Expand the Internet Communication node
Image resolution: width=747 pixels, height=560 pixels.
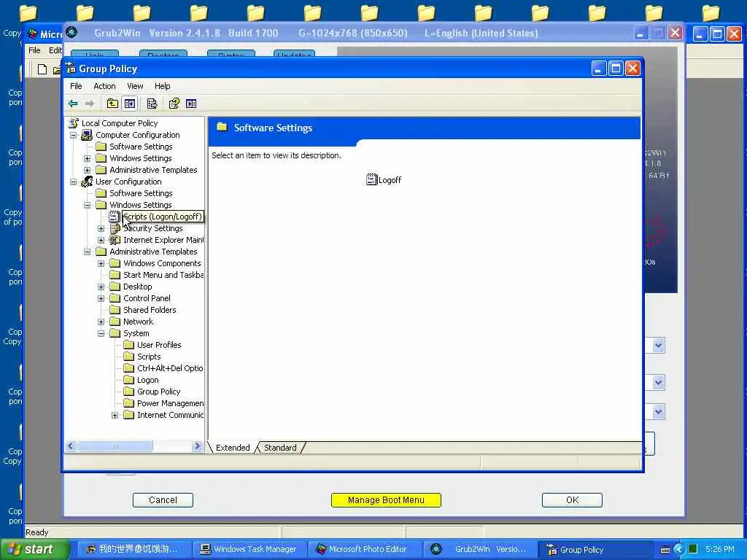pos(115,415)
